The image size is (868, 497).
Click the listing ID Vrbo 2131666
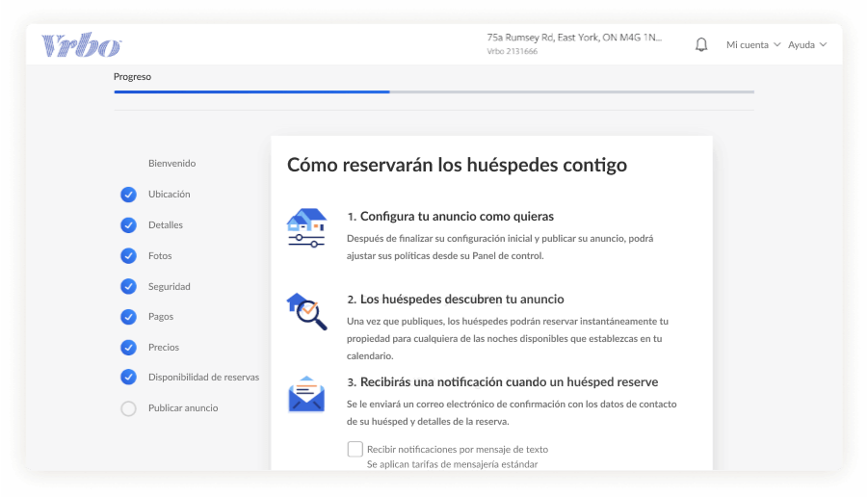pos(513,51)
